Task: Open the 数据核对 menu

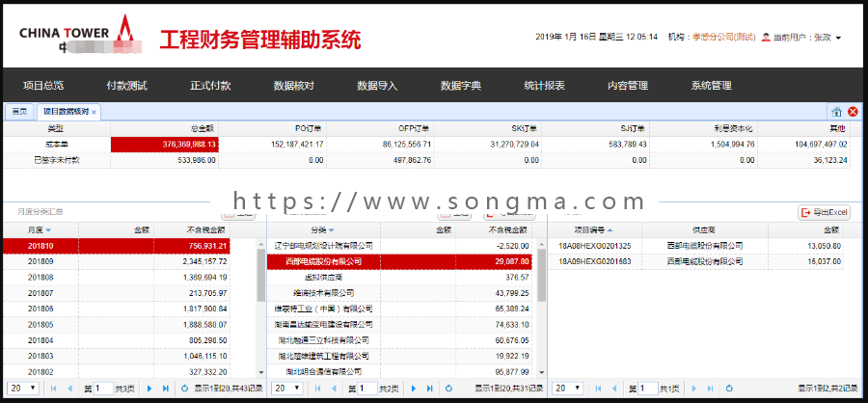Action: point(294,85)
